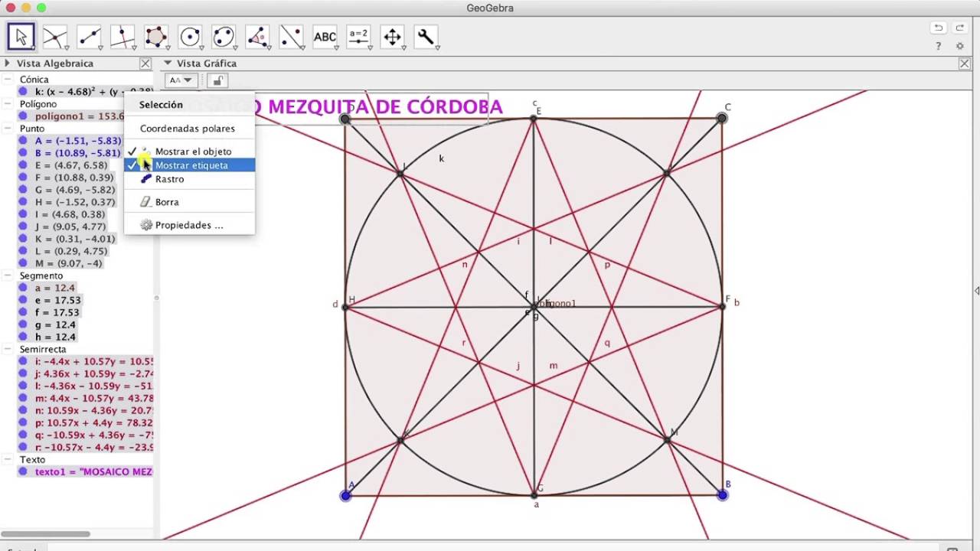Screen dimensions: 980x551
Task: Click blue point B on the canvas
Action: [722, 495]
